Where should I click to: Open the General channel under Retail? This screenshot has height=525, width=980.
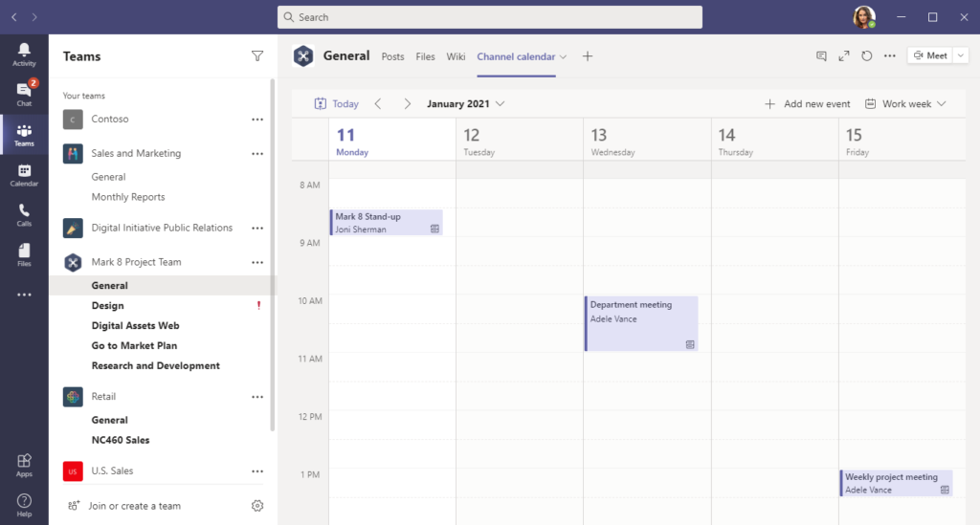[109, 420]
